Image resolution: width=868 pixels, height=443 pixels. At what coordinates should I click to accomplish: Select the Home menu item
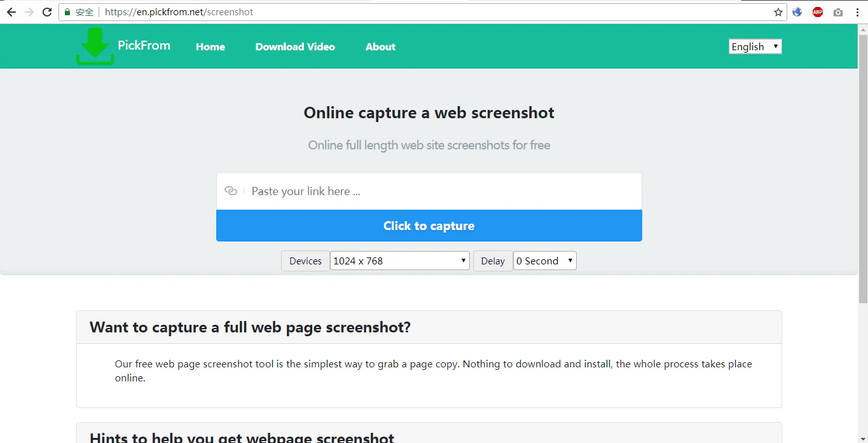click(x=210, y=46)
